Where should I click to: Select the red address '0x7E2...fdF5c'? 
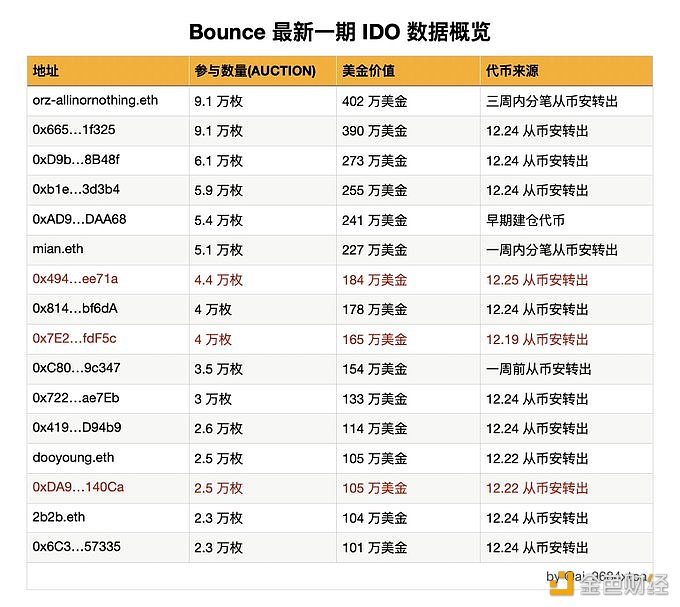(x=75, y=339)
